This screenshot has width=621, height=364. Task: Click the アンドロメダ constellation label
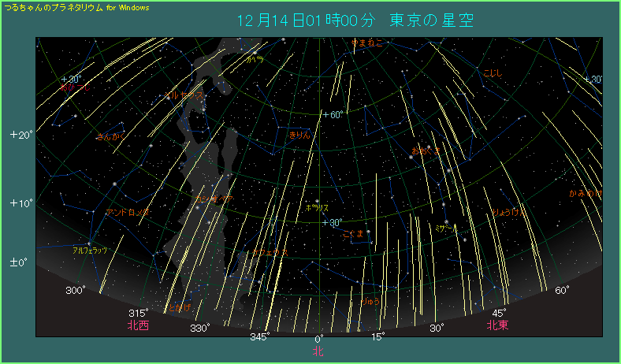pyautogui.click(x=127, y=212)
